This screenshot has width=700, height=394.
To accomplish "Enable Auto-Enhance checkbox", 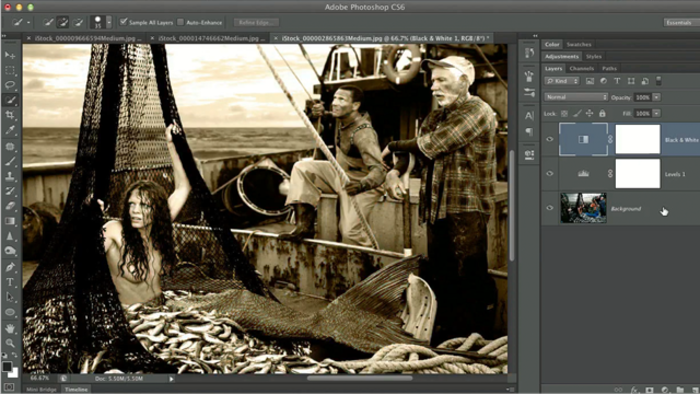I will [x=180, y=22].
